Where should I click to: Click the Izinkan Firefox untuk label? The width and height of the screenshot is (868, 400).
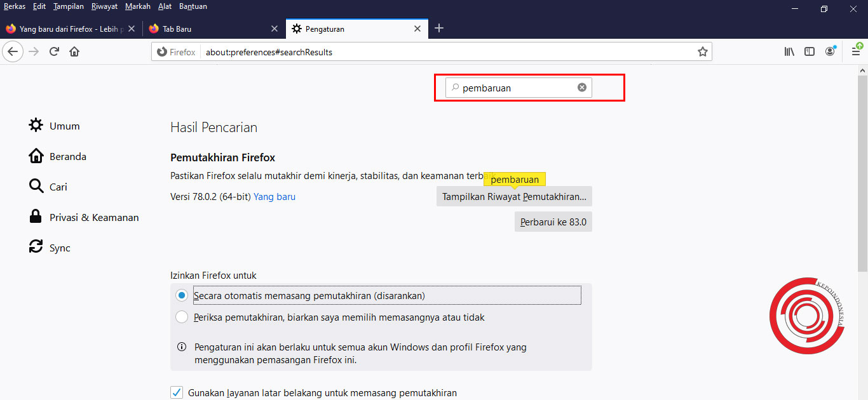click(x=214, y=276)
